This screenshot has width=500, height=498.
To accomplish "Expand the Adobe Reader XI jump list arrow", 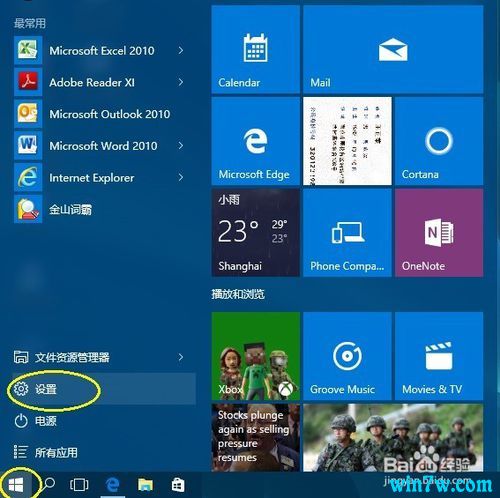I will (x=181, y=82).
